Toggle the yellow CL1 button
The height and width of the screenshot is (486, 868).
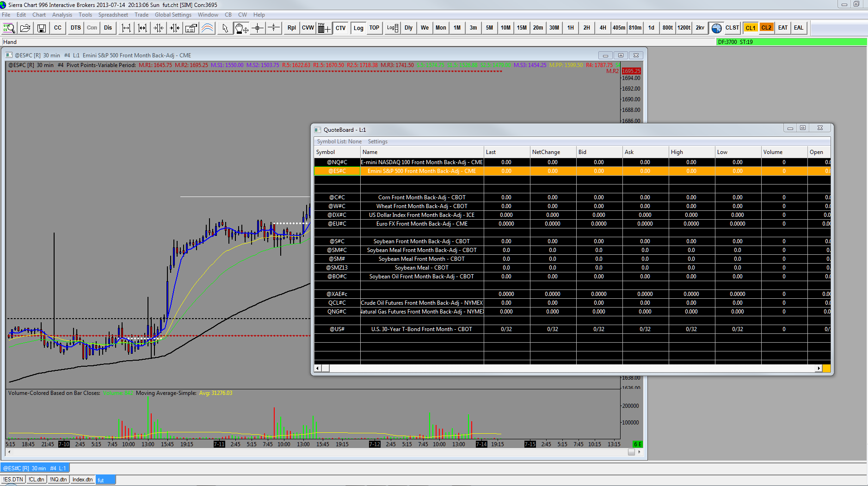[x=750, y=28]
